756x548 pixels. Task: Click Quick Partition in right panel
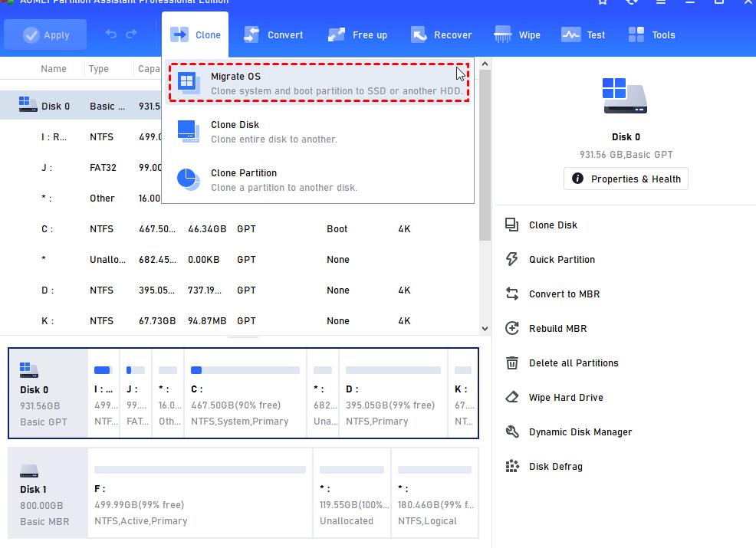click(562, 259)
